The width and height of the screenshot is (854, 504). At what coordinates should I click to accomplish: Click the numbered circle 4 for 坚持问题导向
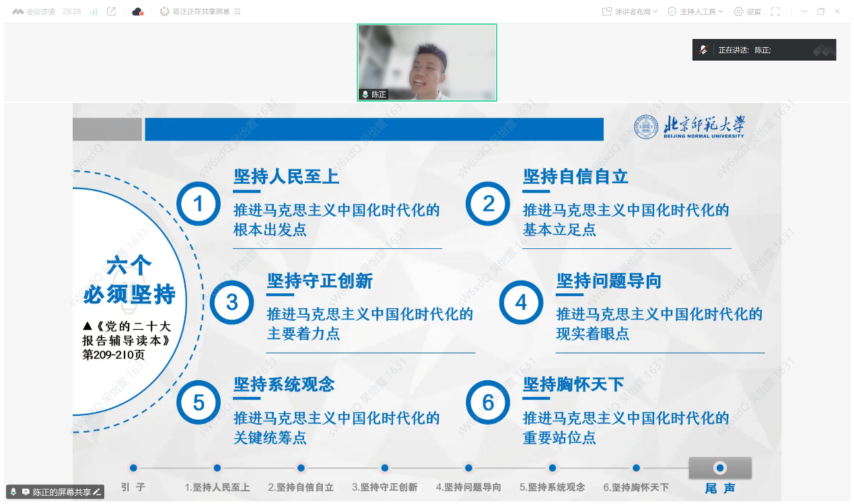click(520, 303)
